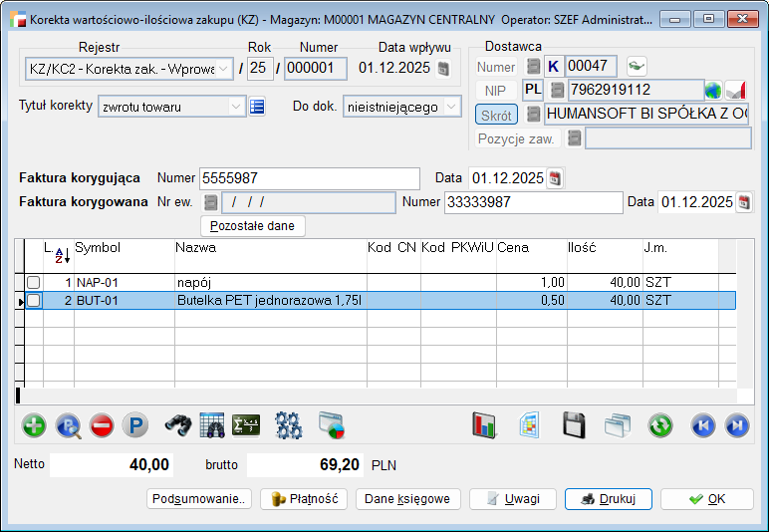The height and width of the screenshot is (532, 769).
Task: Click the Pozostałe dane button
Action: 253,226
